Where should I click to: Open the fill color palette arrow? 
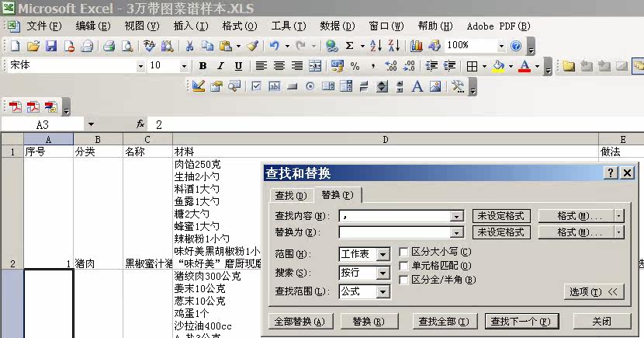click(511, 66)
